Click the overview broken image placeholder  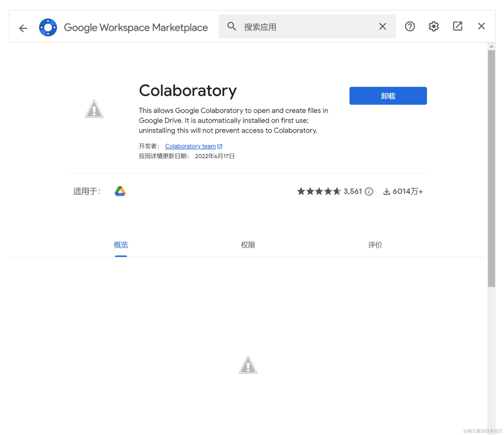pyautogui.click(x=248, y=365)
